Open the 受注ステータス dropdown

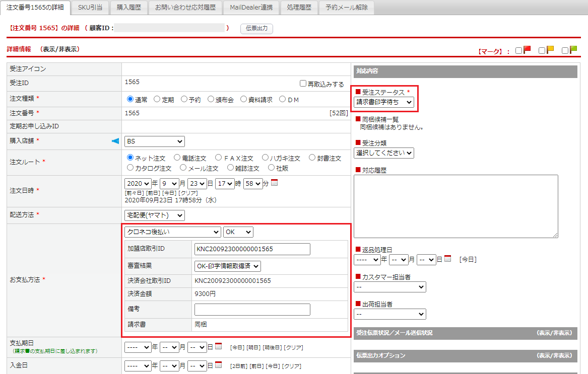coord(383,102)
